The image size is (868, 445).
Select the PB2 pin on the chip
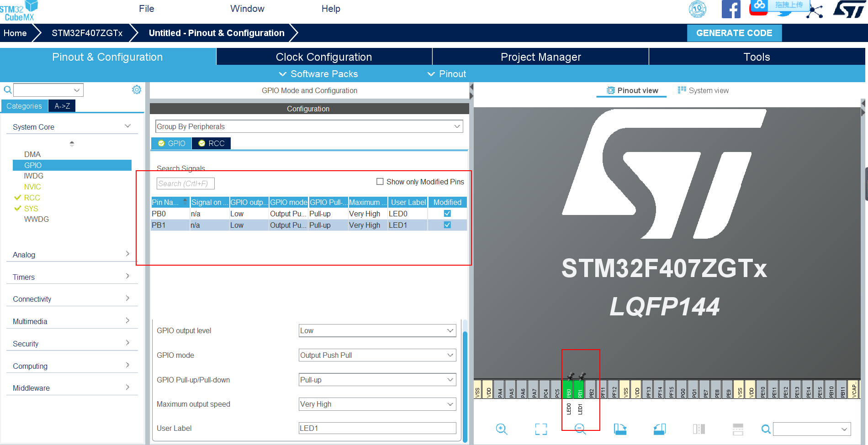[591, 390]
